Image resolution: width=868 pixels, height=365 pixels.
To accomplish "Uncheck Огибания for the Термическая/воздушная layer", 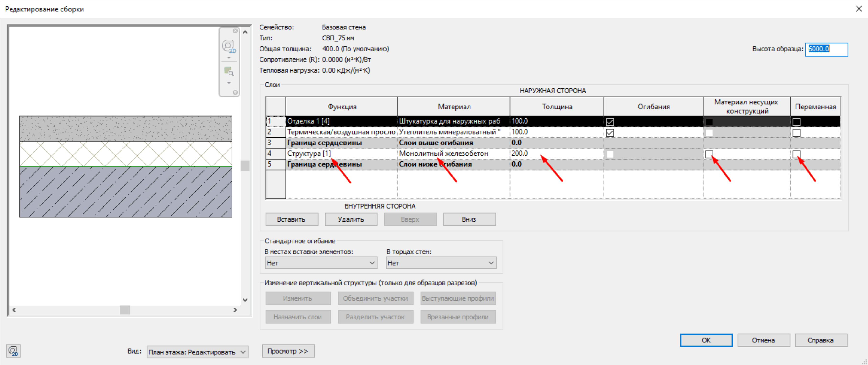I will 609,133.
